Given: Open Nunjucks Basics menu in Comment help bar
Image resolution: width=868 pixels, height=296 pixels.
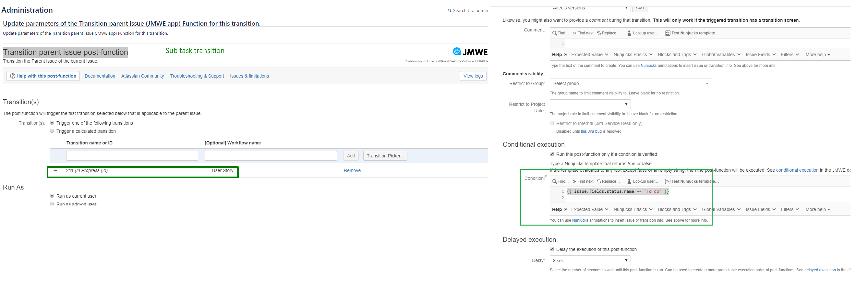Looking at the screenshot, I should (633, 55).
